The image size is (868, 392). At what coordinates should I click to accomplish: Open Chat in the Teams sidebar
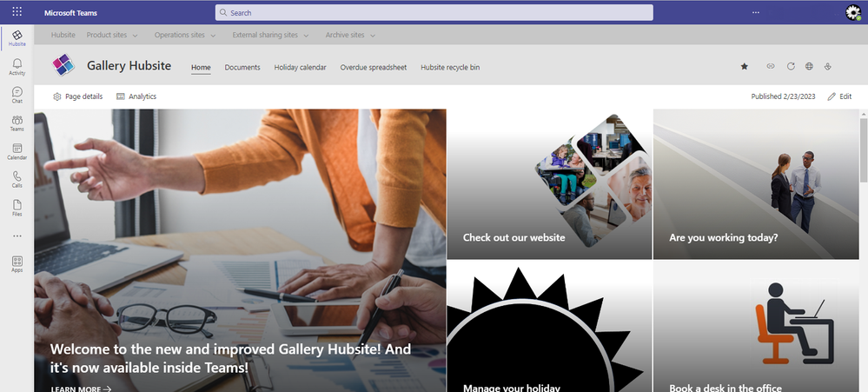[x=17, y=96]
